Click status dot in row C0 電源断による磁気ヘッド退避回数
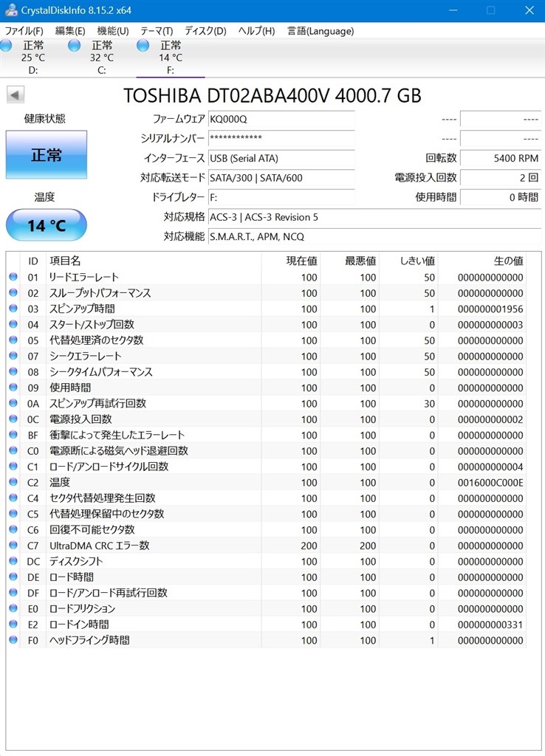This screenshot has height=756, width=545. tap(13, 450)
